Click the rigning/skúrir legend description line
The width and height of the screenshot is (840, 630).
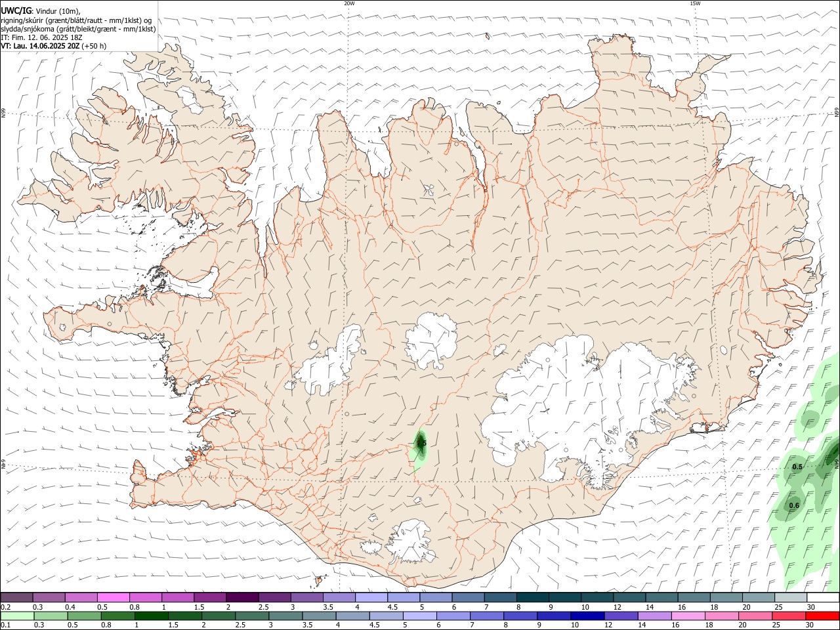76,20
